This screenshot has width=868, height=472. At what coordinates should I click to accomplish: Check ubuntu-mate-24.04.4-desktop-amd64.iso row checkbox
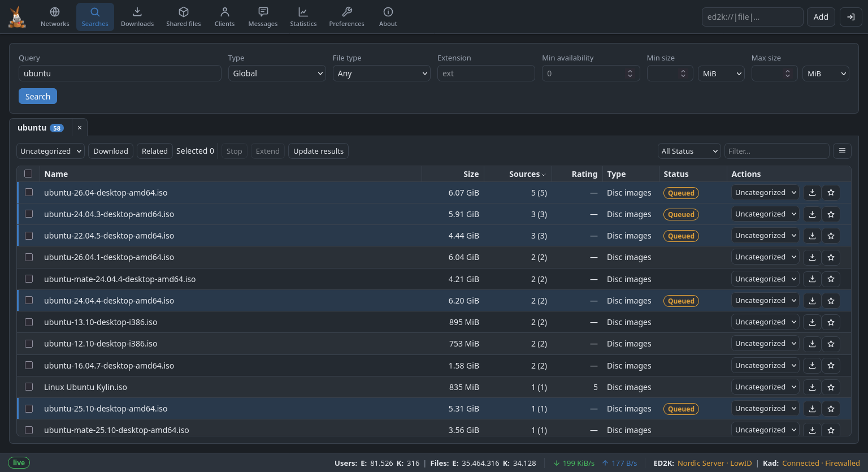[x=29, y=279]
